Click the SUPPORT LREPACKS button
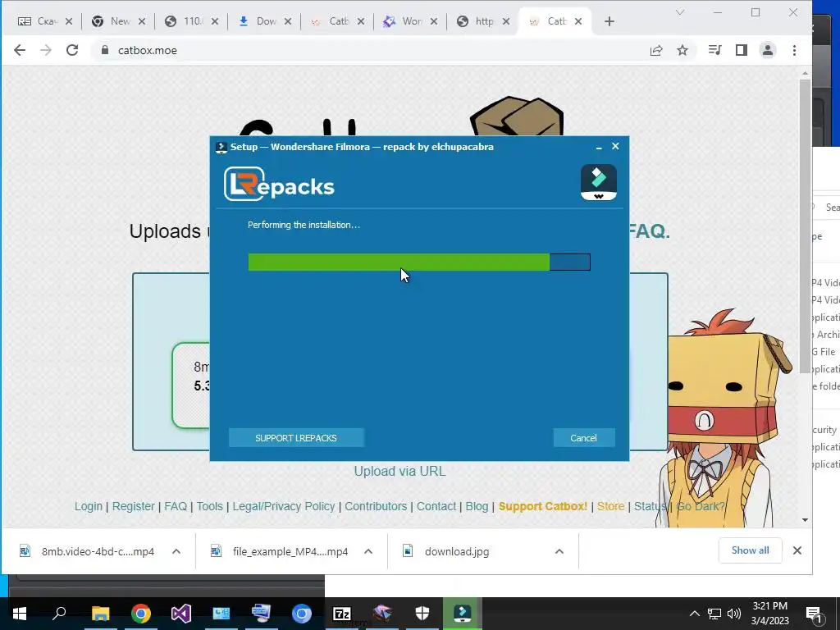This screenshot has width=840, height=630. (295, 438)
